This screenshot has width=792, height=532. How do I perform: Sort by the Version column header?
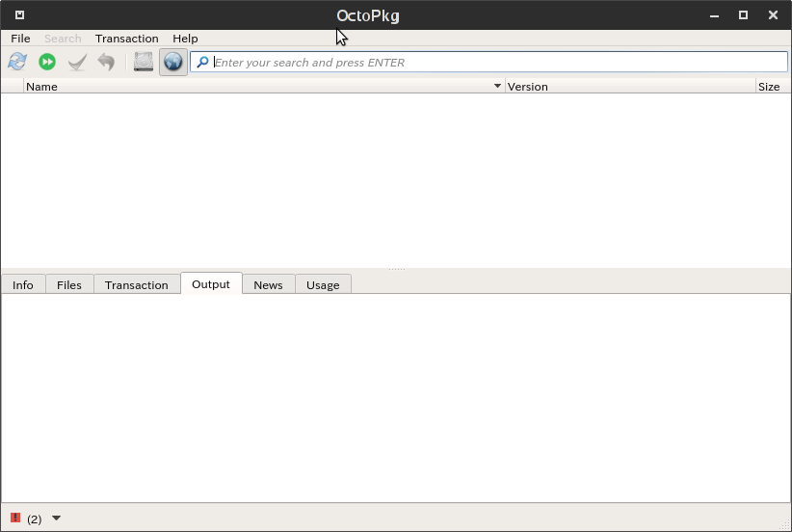630,87
